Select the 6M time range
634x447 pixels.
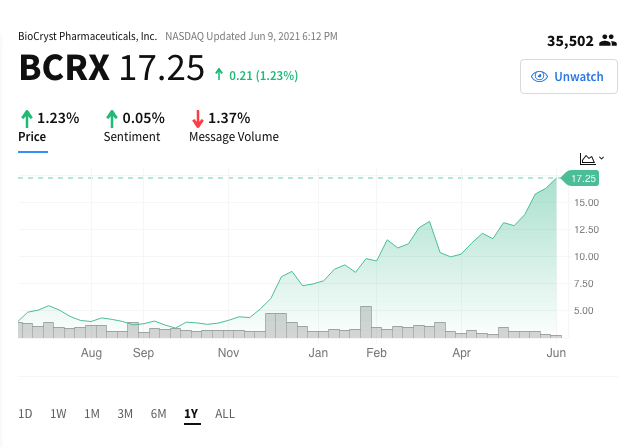[x=158, y=414]
